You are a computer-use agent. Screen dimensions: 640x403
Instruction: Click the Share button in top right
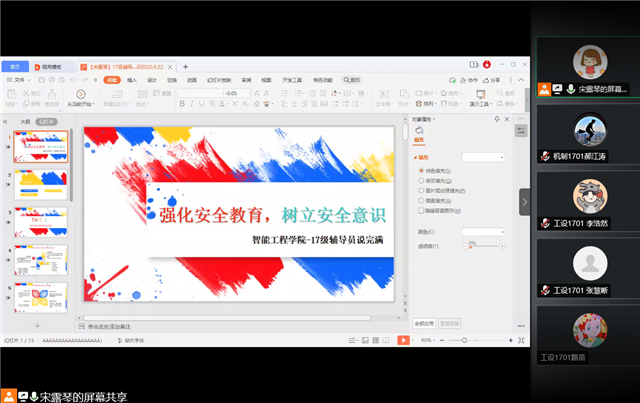pyautogui.click(x=491, y=80)
